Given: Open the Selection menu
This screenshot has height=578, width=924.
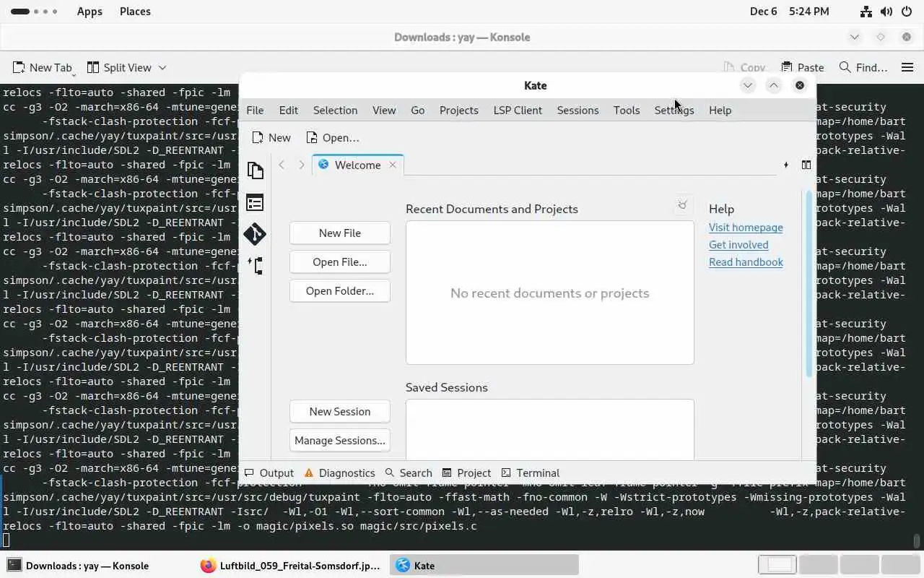Looking at the screenshot, I should [335, 110].
